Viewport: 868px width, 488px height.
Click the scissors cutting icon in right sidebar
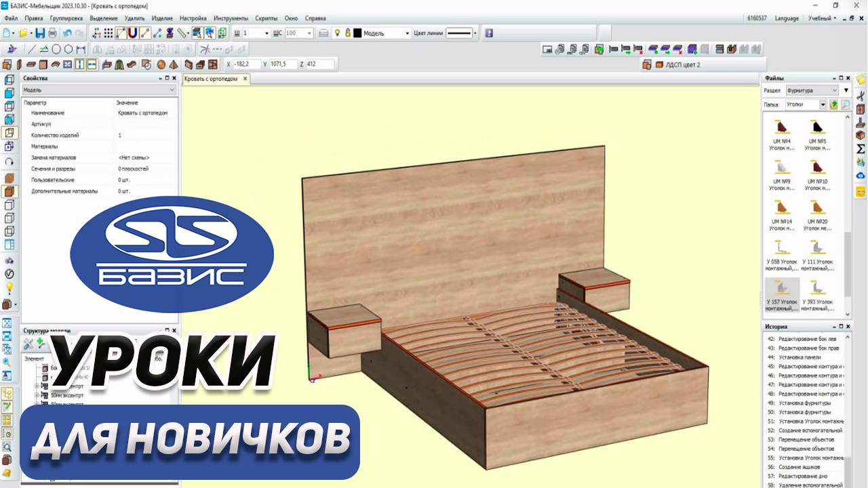click(x=861, y=95)
